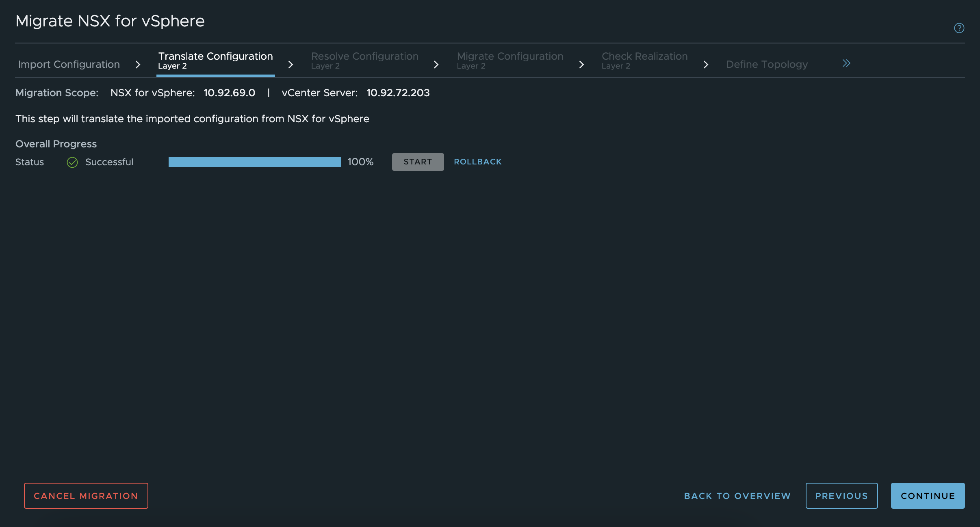Open Migrate Configuration Layer 2 step
980x527 pixels.
(x=510, y=60)
